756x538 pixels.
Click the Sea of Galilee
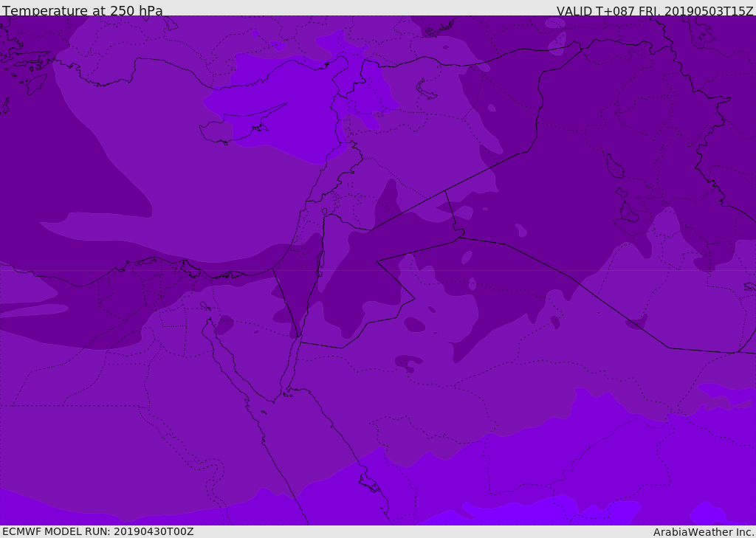pos(324,212)
